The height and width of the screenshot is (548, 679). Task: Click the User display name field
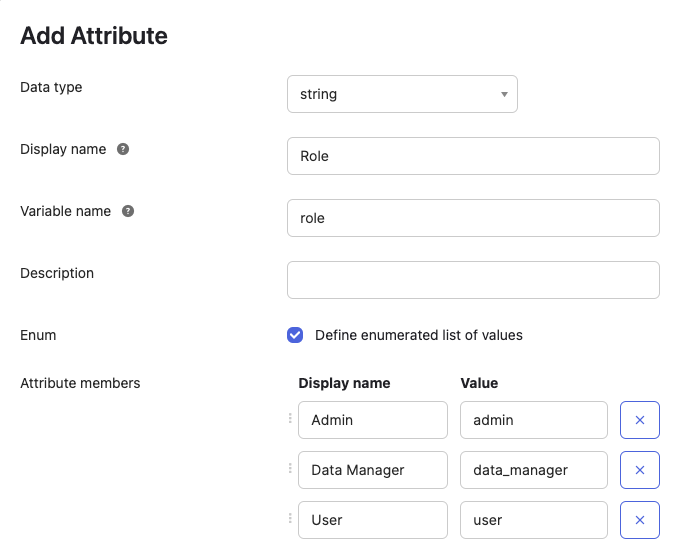tap(372, 520)
